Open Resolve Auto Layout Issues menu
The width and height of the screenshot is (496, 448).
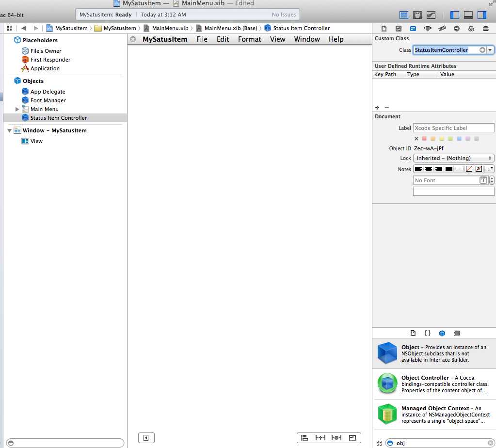336,437
